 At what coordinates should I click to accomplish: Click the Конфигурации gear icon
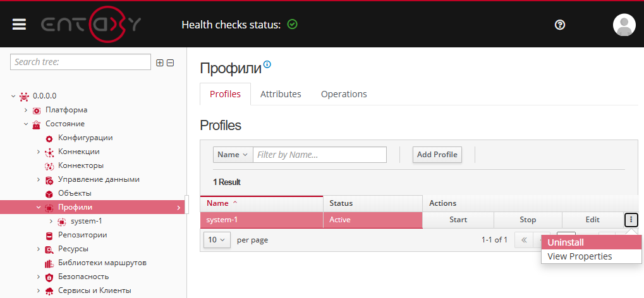pyautogui.click(x=49, y=138)
